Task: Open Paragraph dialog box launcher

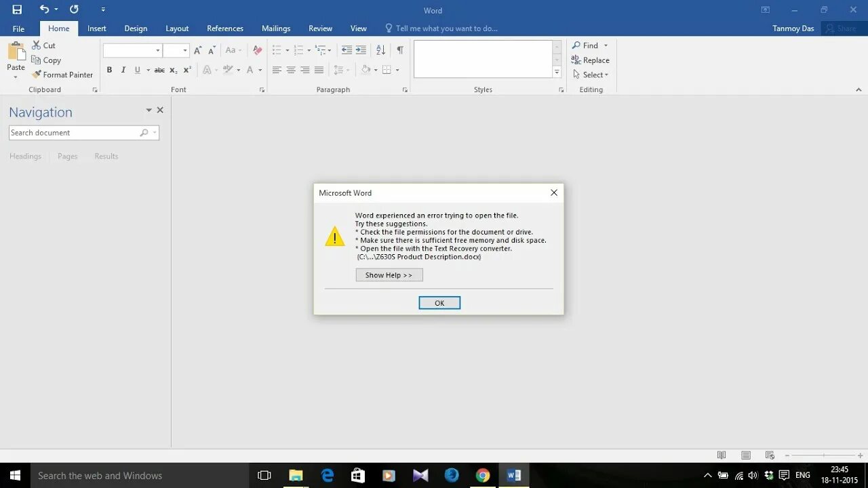Action: (405, 90)
